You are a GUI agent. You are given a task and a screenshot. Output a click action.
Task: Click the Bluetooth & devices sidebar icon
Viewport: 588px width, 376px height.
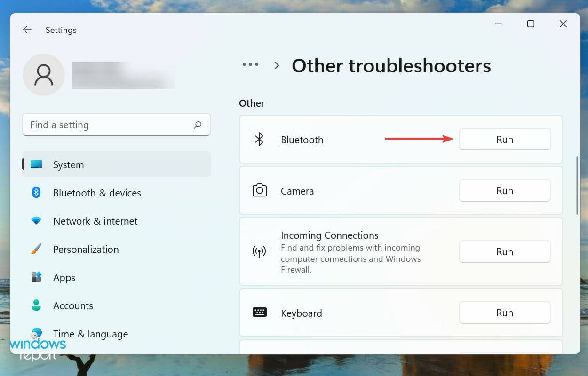click(x=36, y=193)
